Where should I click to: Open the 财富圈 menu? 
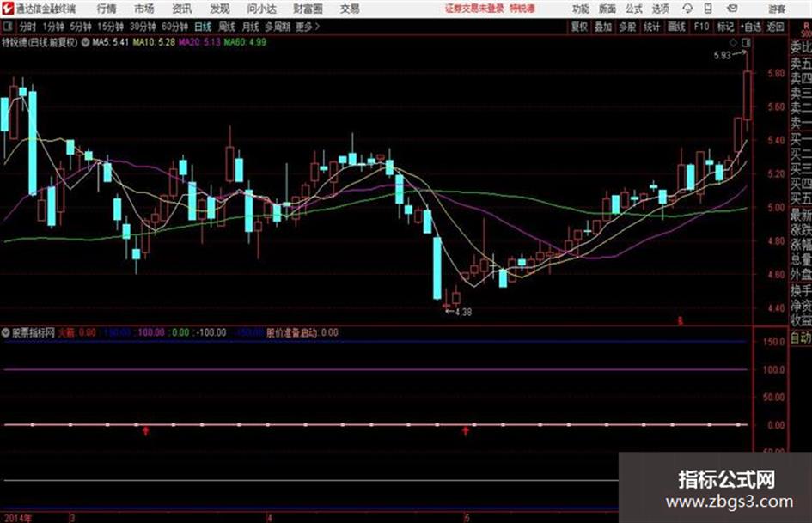pos(308,9)
